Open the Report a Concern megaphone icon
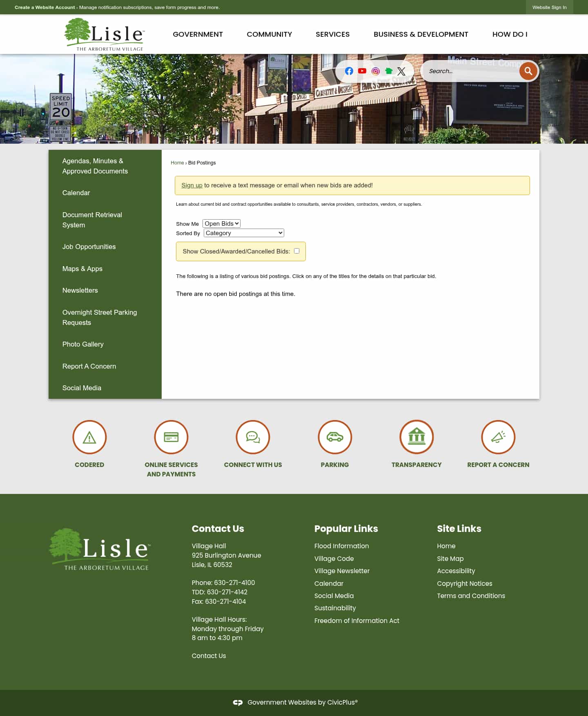This screenshot has height=716, width=588. coord(498,437)
